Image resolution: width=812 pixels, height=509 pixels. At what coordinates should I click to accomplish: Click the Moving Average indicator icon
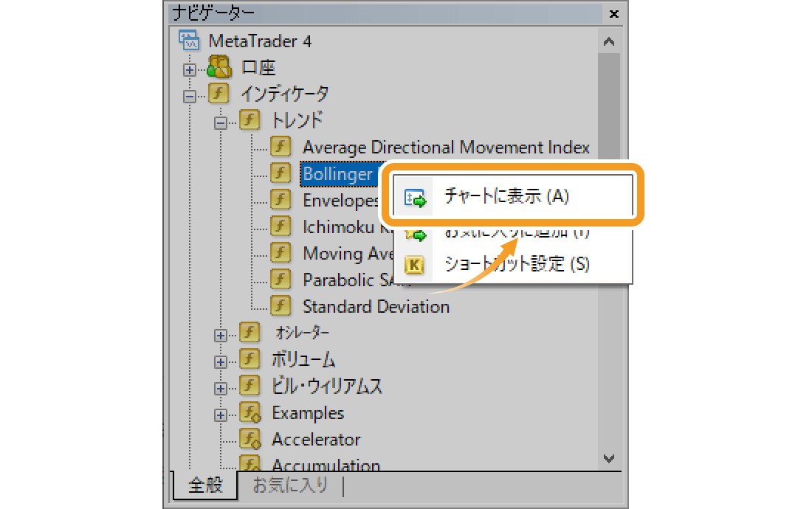281,252
